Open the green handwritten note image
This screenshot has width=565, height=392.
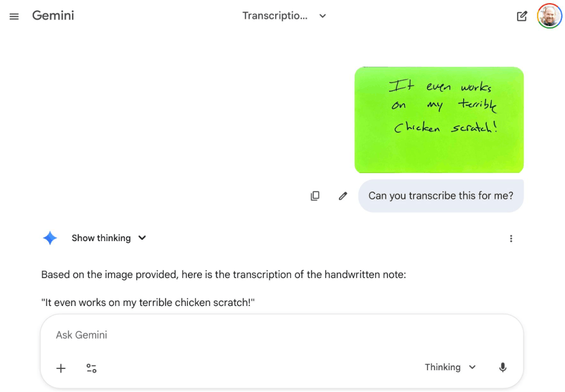(x=439, y=120)
